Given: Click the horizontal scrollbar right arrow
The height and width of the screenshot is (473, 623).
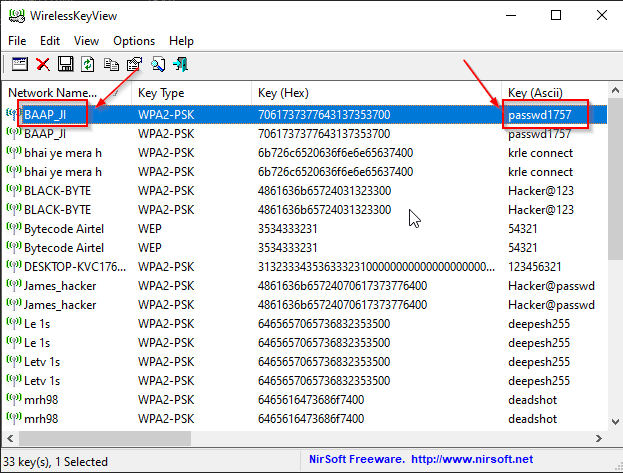Looking at the screenshot, I should 599,438.
